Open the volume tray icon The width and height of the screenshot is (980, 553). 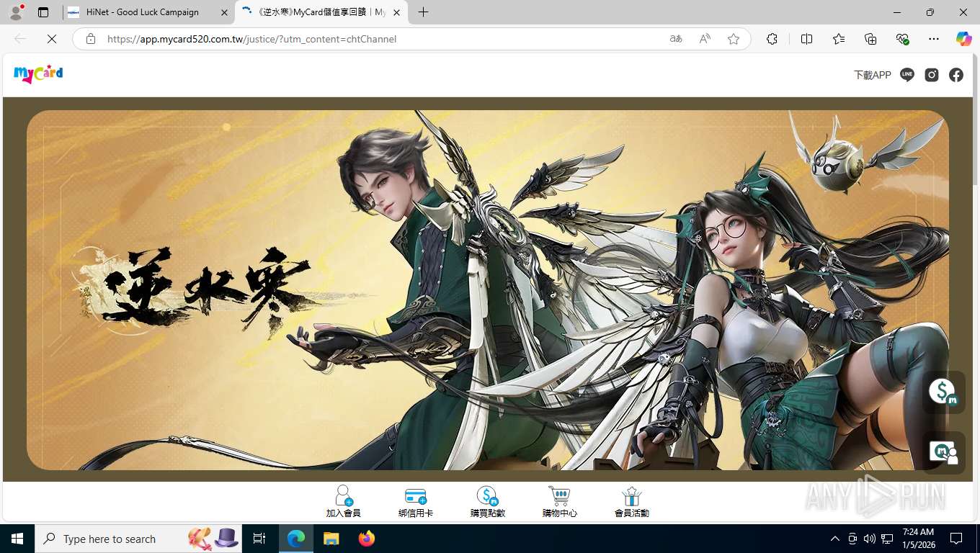pos(870,539)
